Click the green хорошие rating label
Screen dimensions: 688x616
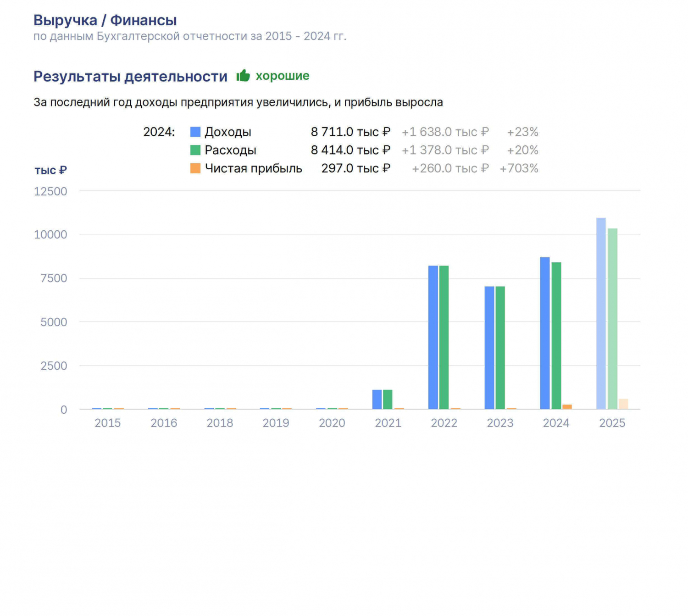pyautogui.click(x=283, y=76)
